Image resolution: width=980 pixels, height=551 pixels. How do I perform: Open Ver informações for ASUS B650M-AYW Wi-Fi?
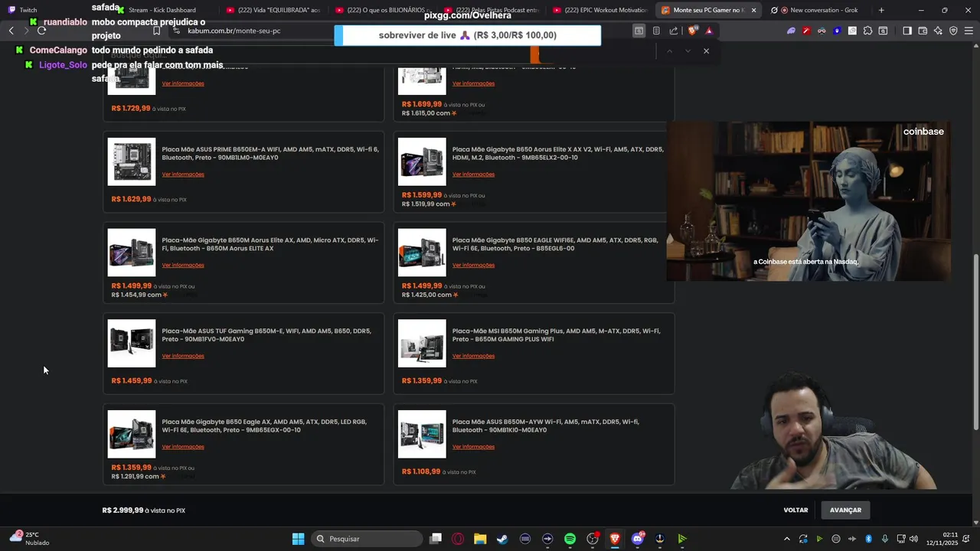[x=473, y=447]
